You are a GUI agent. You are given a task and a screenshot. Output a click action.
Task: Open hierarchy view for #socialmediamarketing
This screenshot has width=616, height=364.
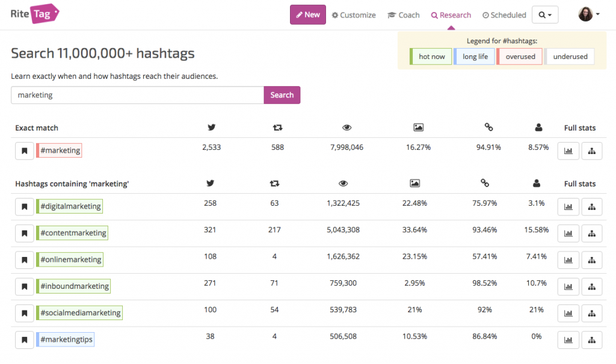tap(592, 313)
